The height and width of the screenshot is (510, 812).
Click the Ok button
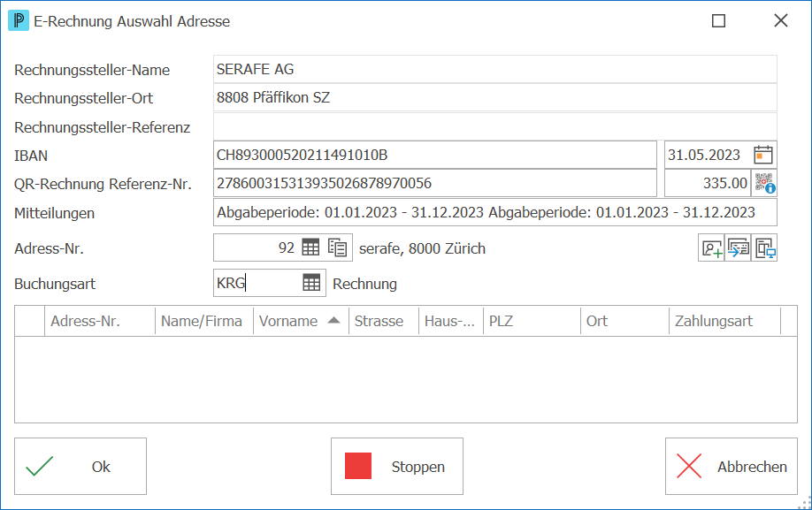coord(80,466)
